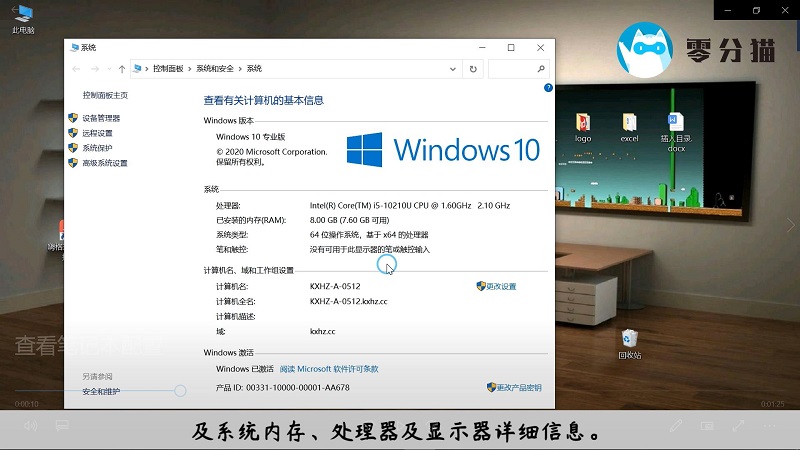Screen dimensions: 800x450
Task: Click the 高级系统设置 shield icon
Action: pyautogui.click(x=73, y=163)
